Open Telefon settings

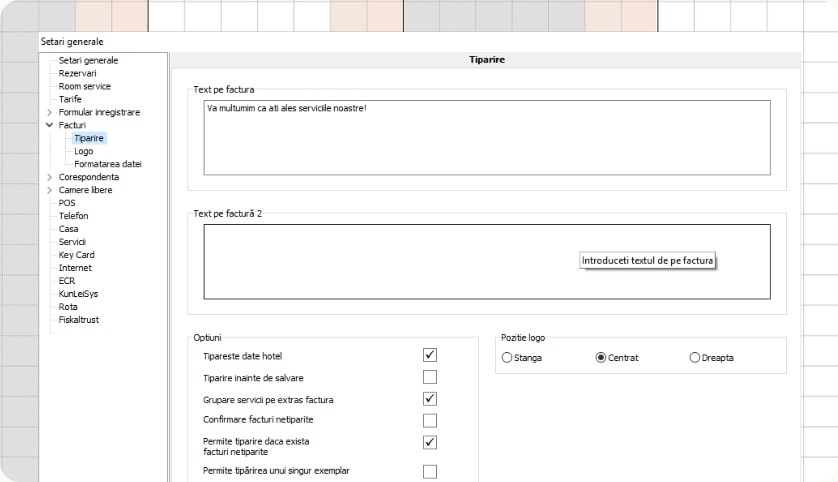[73, 216]
